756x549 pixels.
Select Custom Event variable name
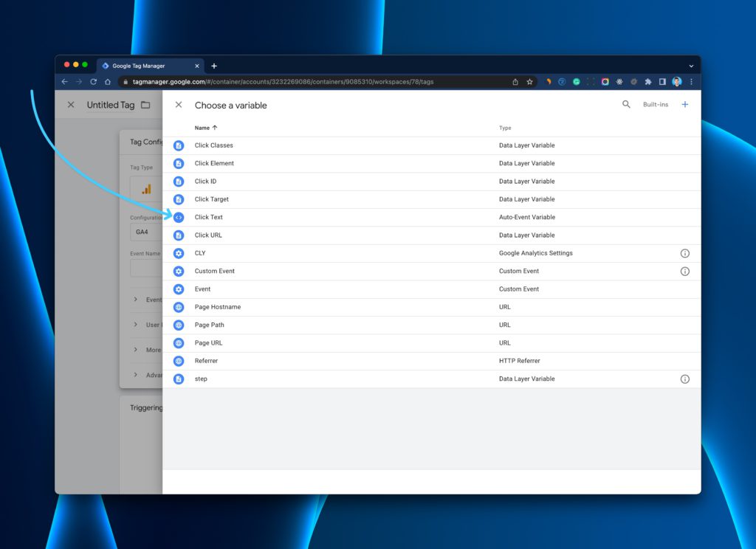pyautogui.click(x=215, y=271)
